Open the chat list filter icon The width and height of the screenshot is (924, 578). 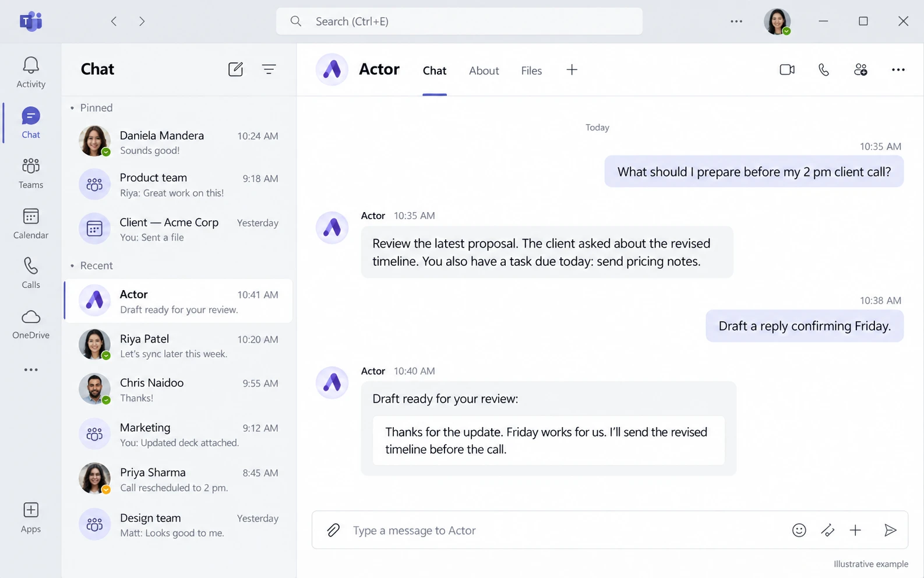pyautogui.click(x=269, y=69)
